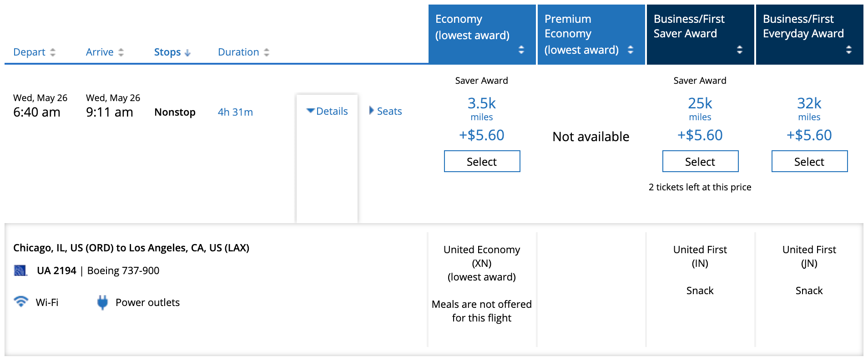Select the 3.5k miles Economy award

click(482, 162)
